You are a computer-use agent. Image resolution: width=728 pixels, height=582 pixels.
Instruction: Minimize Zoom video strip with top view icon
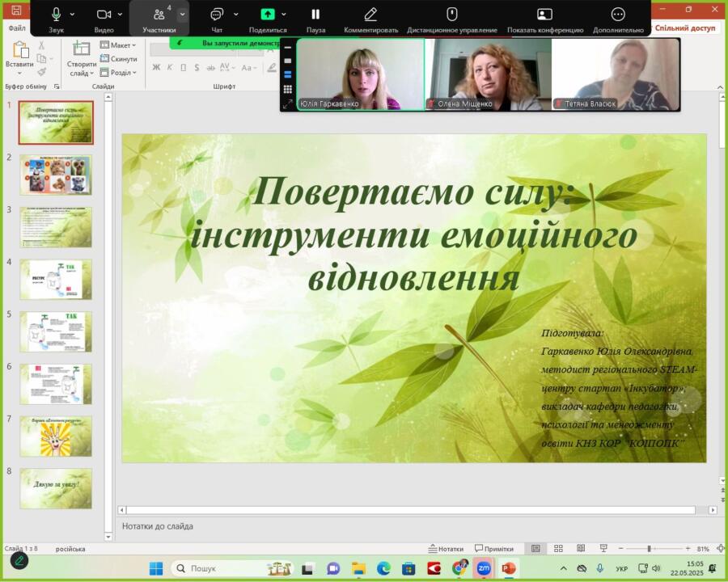coord(288,48)
